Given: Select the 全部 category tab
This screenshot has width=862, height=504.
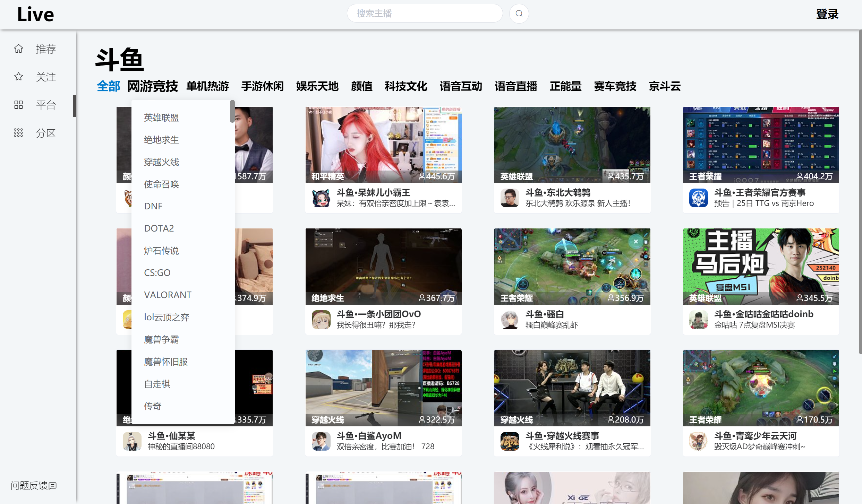Looking at the screenshot, I should [x=108, y=86].
